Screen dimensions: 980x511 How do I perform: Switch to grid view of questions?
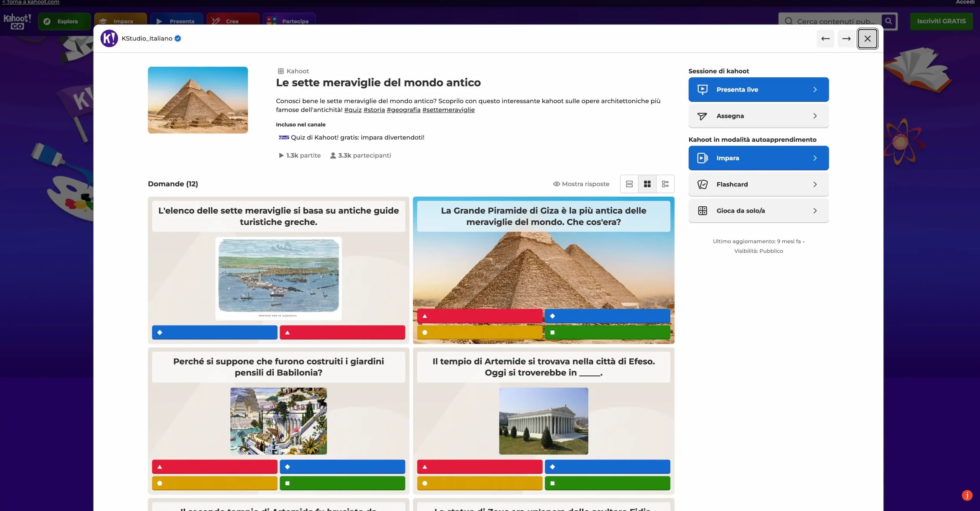pos(647,184)
